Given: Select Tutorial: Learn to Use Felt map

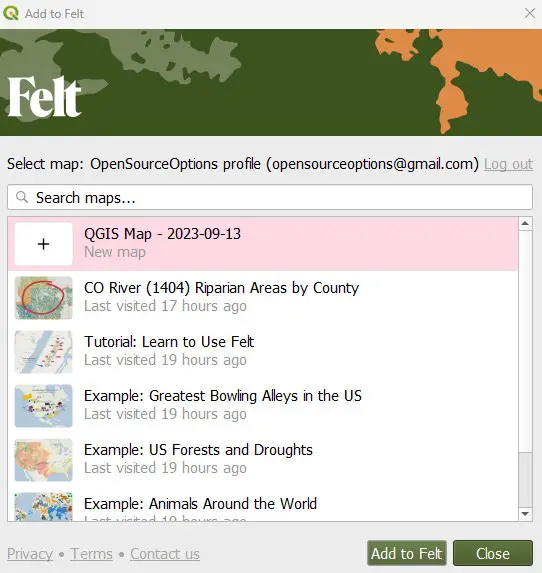Looking at the screenshot, I should 263,352.
